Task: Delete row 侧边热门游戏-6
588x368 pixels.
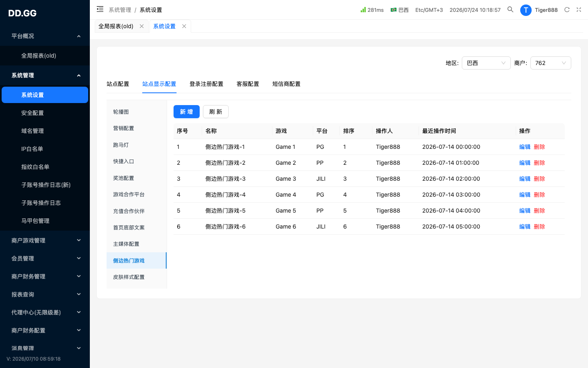Action: tap(539, 227)
